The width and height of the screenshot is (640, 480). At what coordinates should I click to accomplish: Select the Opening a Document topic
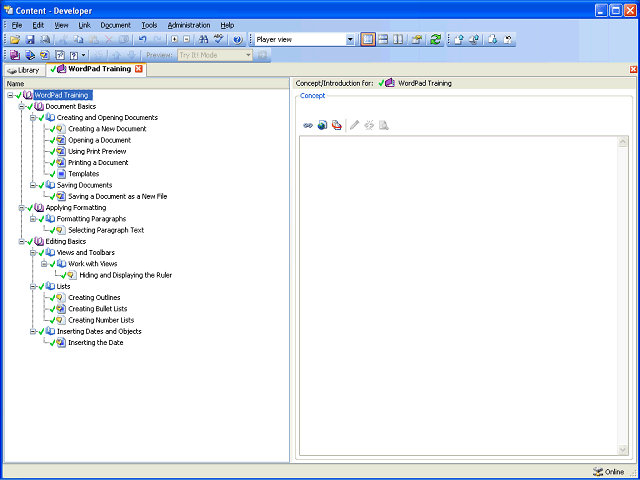click(x=99, y=140)
